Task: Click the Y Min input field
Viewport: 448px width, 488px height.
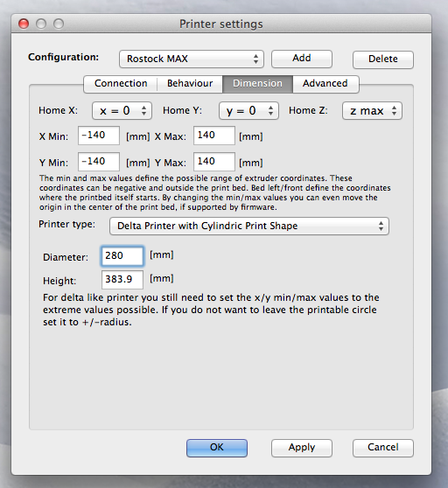Action: (99, 162)
